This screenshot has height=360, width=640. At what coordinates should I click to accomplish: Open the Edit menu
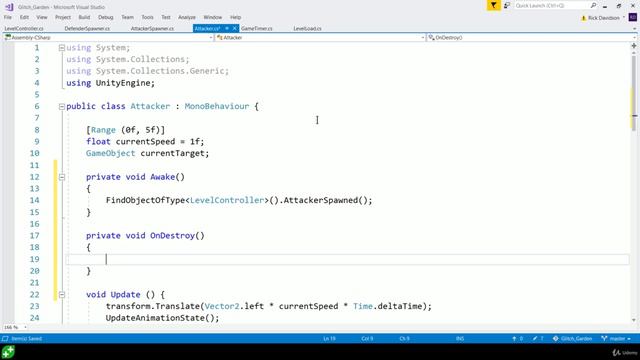tap(24, 17)
